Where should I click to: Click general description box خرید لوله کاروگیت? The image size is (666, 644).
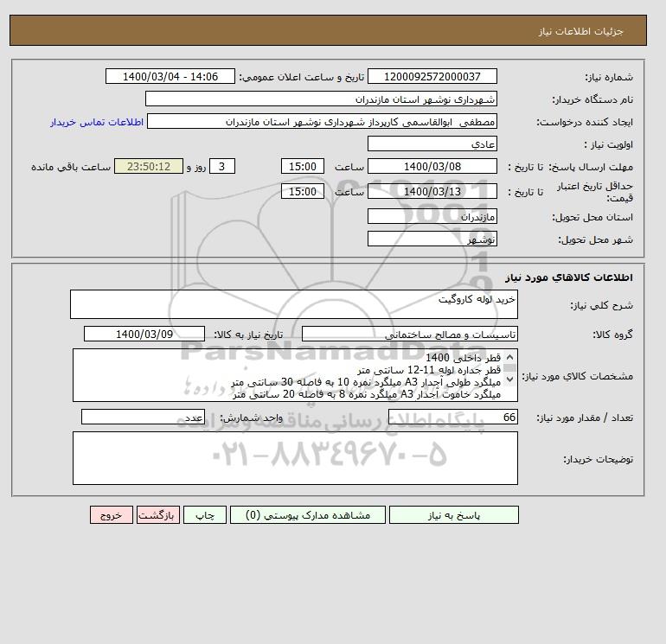click(x=294, y=304)
